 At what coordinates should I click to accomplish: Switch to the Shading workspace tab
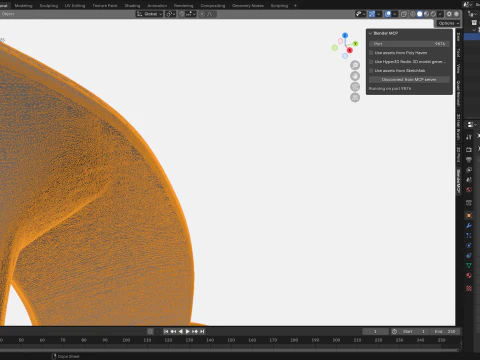click(x=132, y=6)
